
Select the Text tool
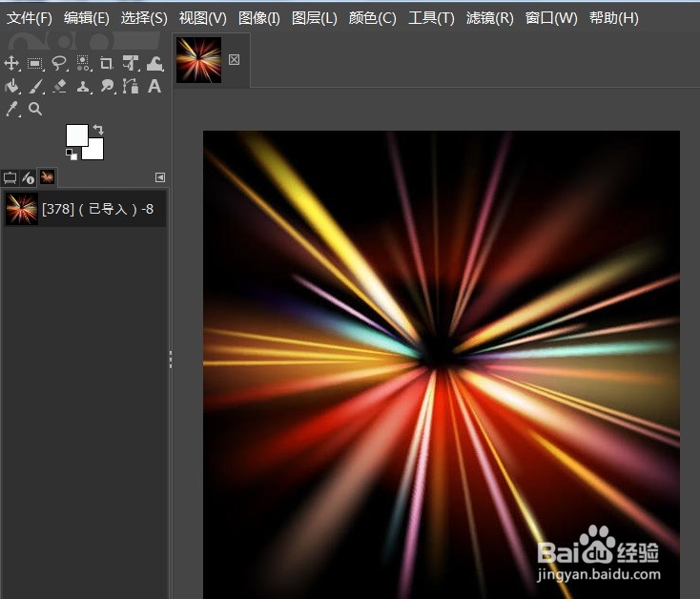pyautogui.click(x=154, y=86)
